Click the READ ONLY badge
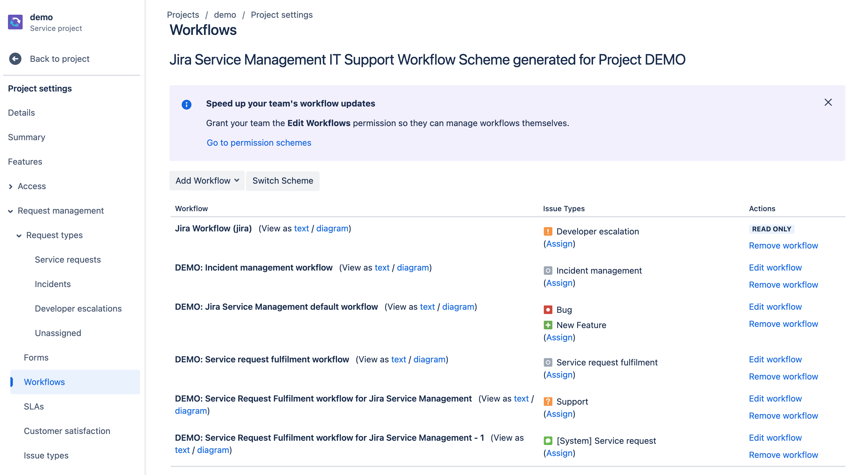The image size is (868, 475). point(771,229)
